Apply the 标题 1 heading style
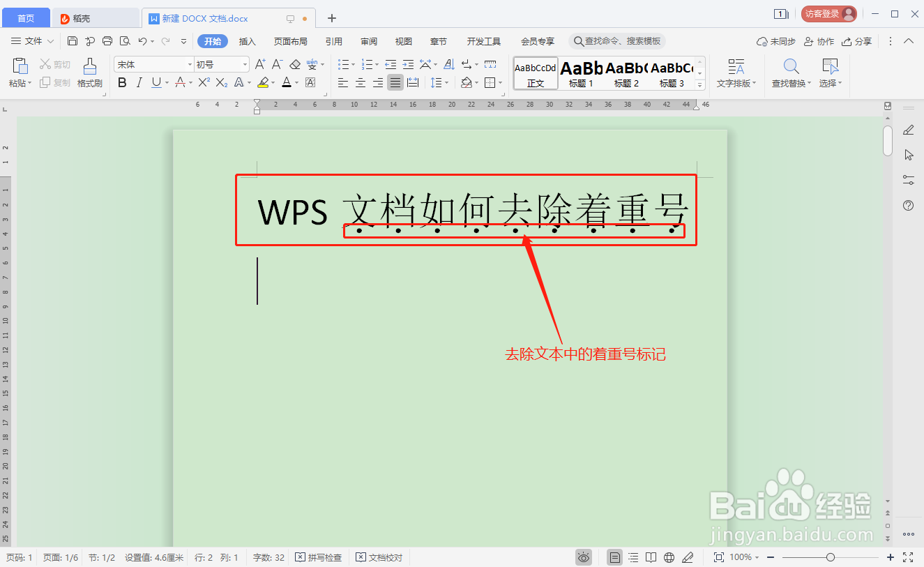924x567 pixels. tap(582, 73)
